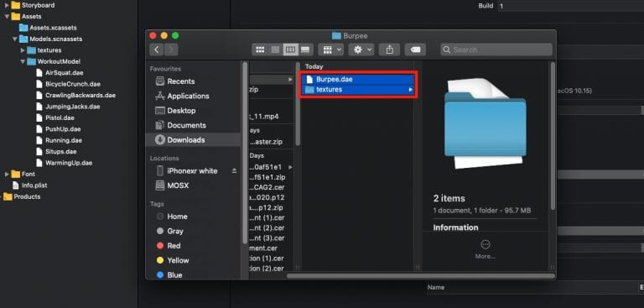Collapse Models.scnassets in Xcode navigator

pos(15,39)
